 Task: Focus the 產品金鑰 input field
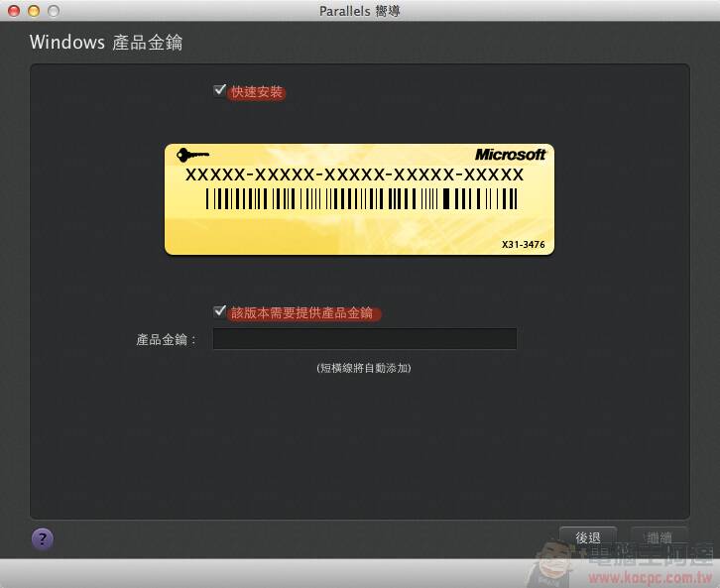pos(365,339)
